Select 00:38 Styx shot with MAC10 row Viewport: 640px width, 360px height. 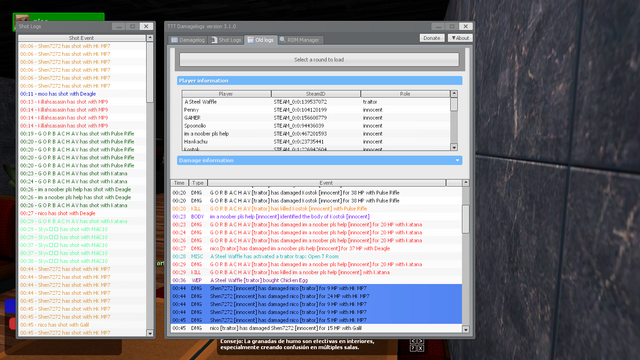(x=82, y=261)
